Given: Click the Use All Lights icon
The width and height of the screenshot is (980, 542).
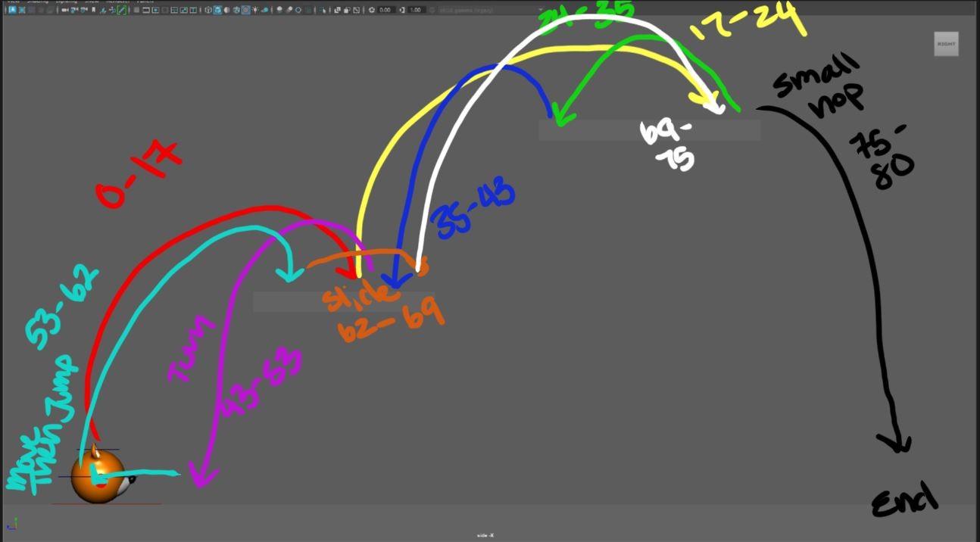Looking at the screenshot, I should [x=254, y=10].
